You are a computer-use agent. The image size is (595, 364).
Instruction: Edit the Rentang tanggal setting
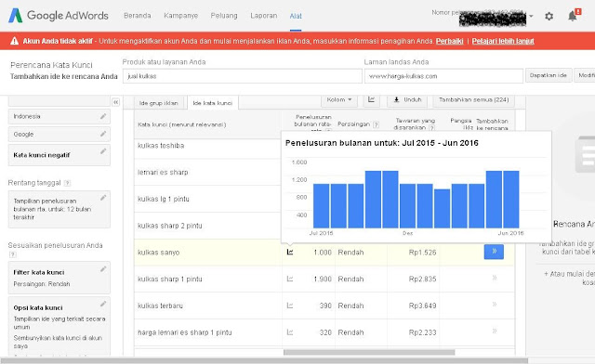[103, 198]
